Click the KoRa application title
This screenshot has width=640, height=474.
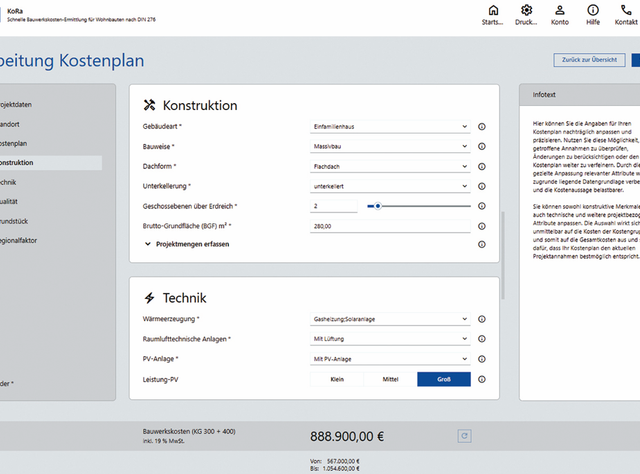coord(15,11)
